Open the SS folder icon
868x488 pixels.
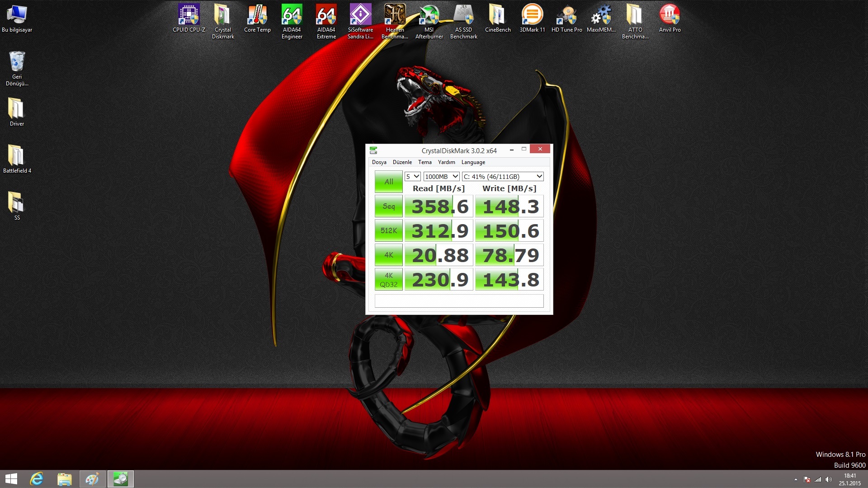click(17, 206)
